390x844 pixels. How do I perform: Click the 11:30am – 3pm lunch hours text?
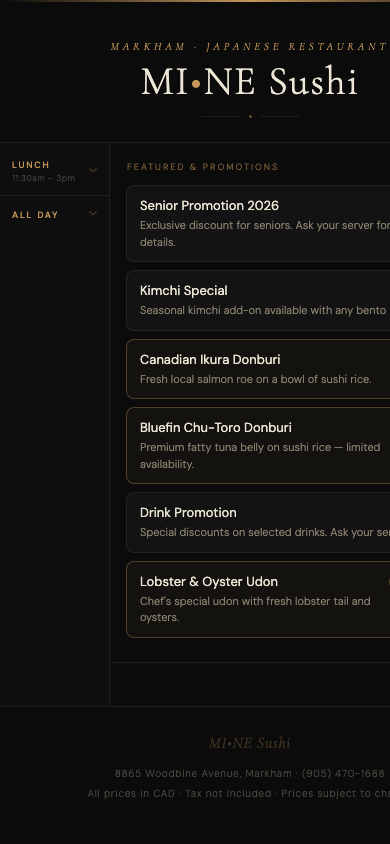point(43,178)
